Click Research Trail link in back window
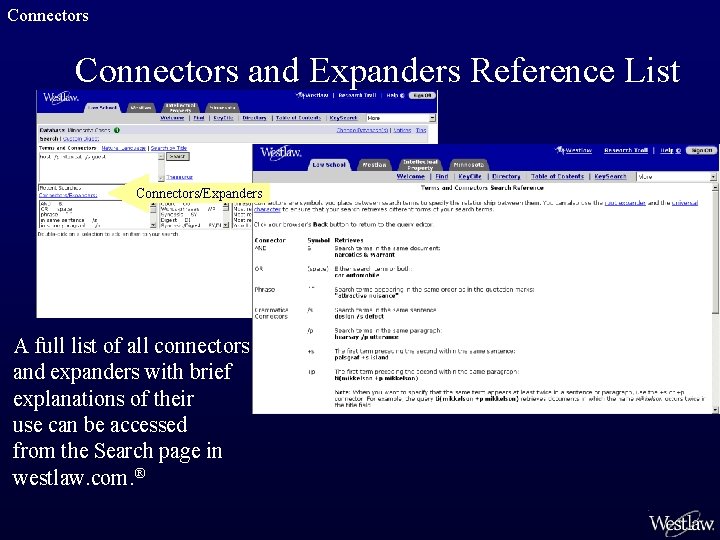Viewport: 720px width, 540px height. (357, 95)
